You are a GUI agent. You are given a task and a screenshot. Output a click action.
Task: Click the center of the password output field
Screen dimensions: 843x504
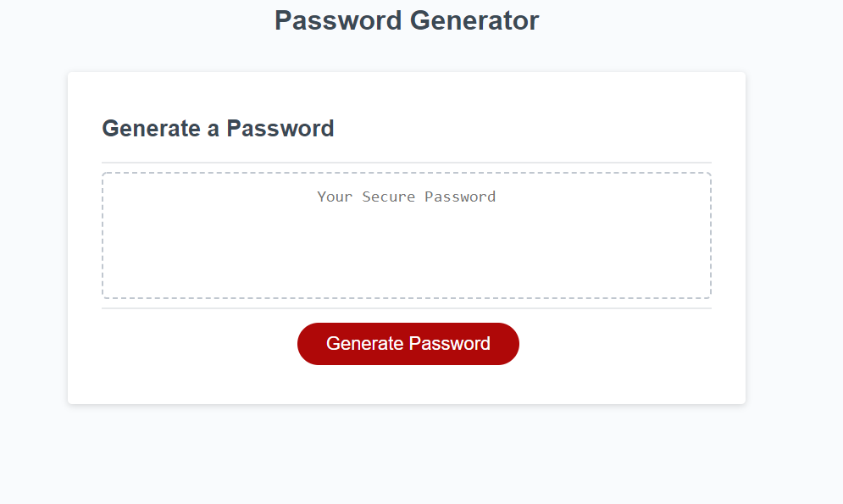pyautogui.click(x=406, y=235)
